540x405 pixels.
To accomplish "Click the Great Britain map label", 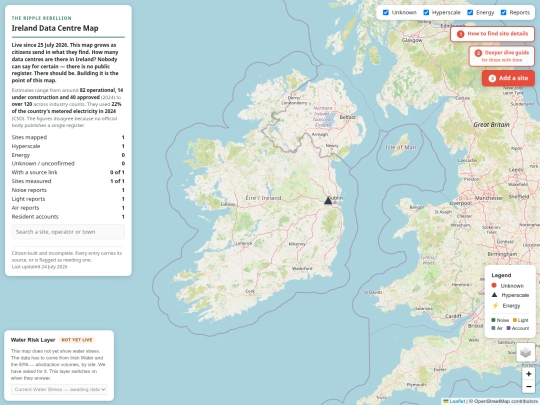I will pyautogui.click(x=491, y=125).
